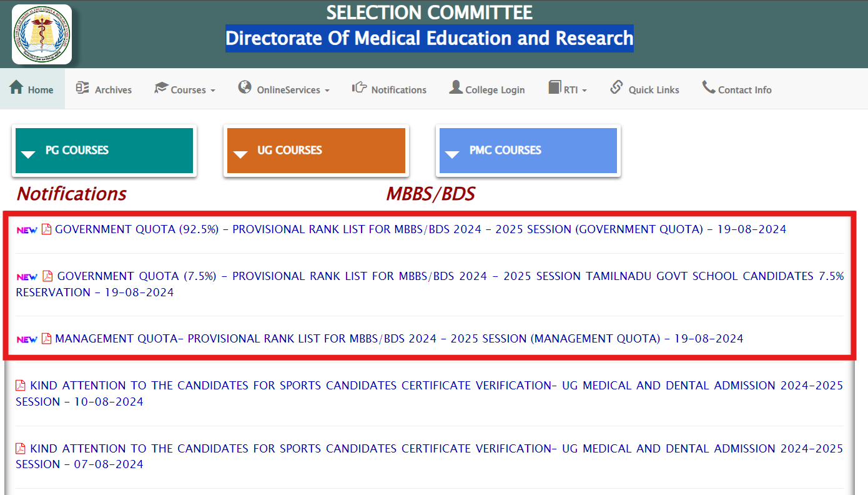Open the Government Quota 92.5% PDF icon
The width and height of the screenshot is (868, 495).
point(46,229)
